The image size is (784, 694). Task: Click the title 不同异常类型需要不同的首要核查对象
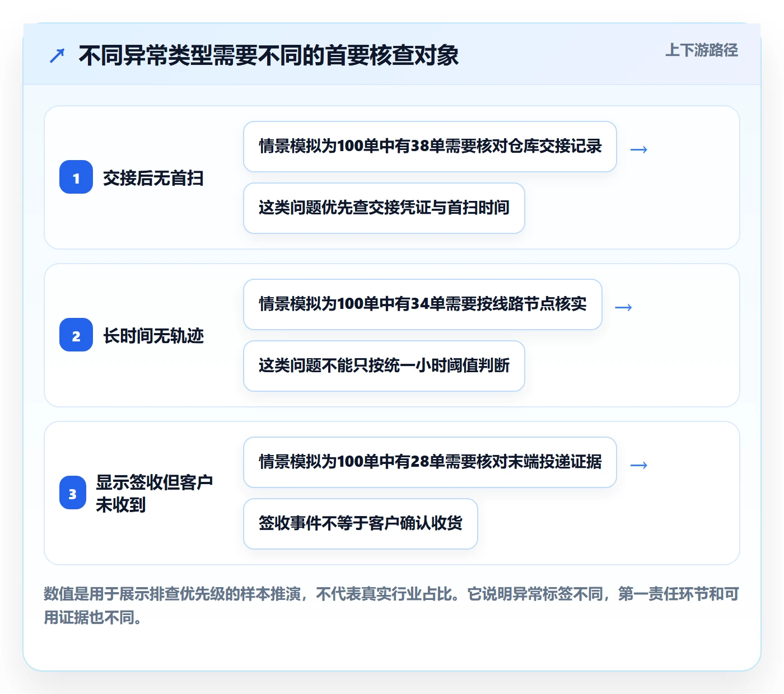tap(269, 55)
